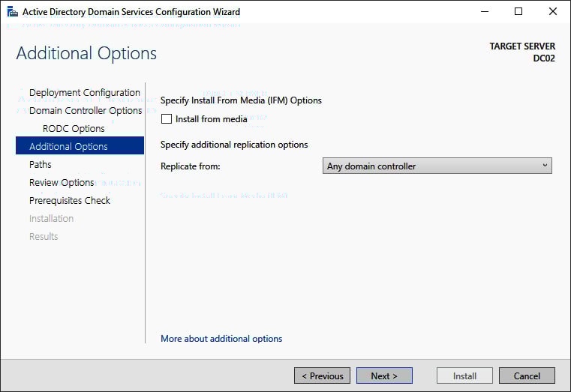Select RODC Options in sidebar
571x392 pixels.
(74, 129)
